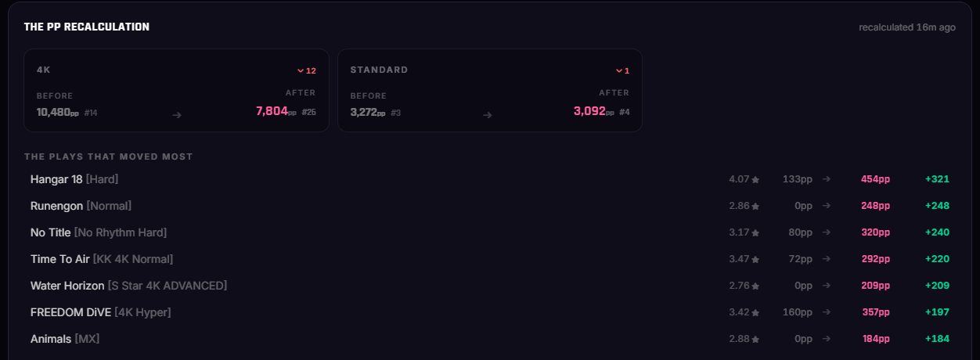Select the Animals [MX] play row
Screen dimensions: 980x360
[x=490, y=339]
